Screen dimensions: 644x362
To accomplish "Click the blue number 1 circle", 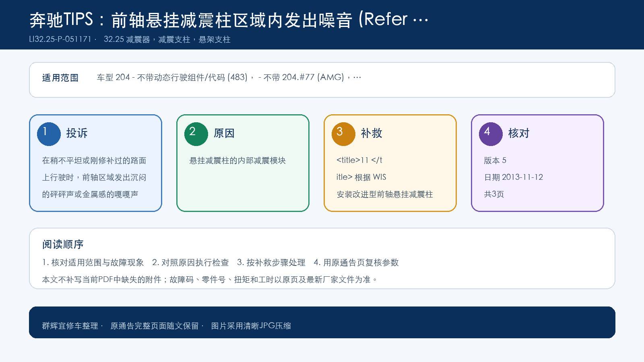I will 49,134.
